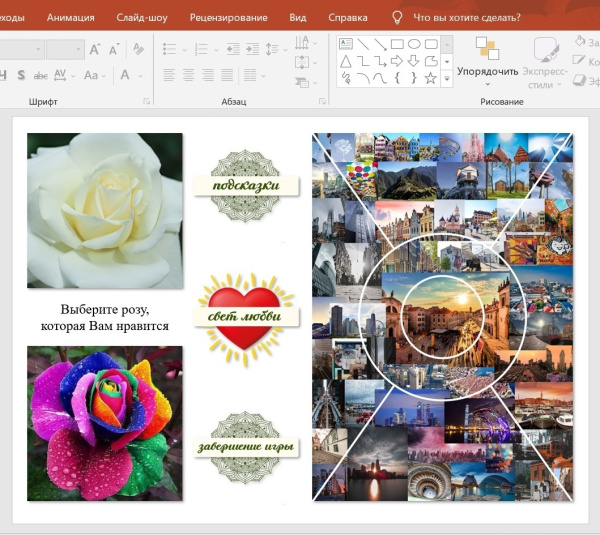Open the font size combo box
The width and height of the screenshot is (600, 535).
[x=65, y=49]
